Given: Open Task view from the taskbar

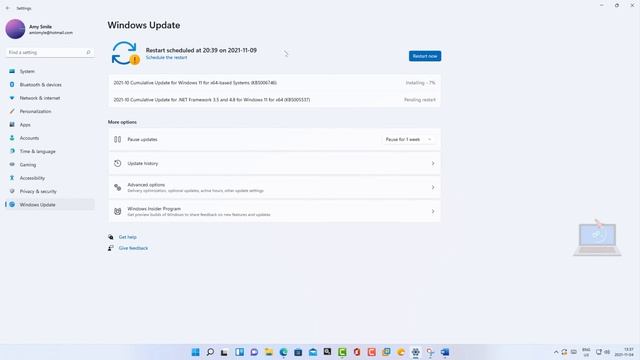Looking at the screenshot, I should [224, 352].
